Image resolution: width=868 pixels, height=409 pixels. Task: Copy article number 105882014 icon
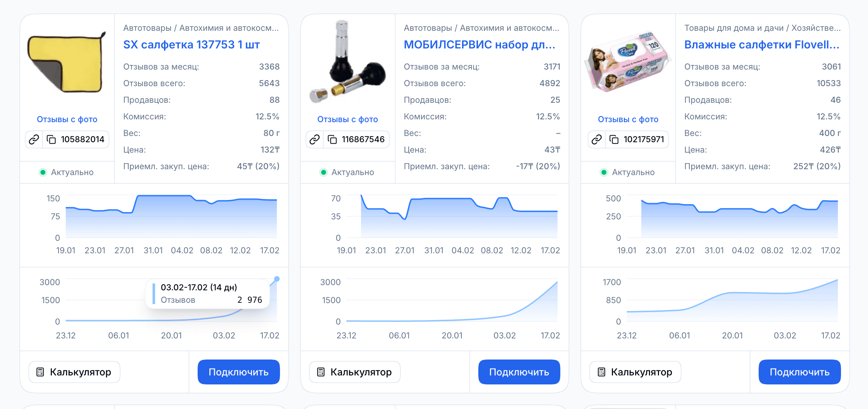tap(51, 139)
